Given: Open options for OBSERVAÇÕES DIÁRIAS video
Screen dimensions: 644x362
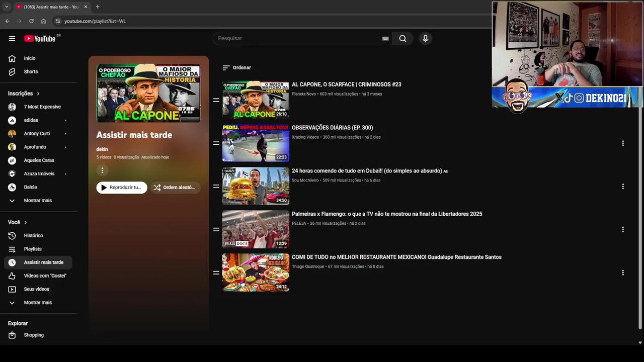Looking at the screenshot, I should pyautogui.click(x=623, y=143).
